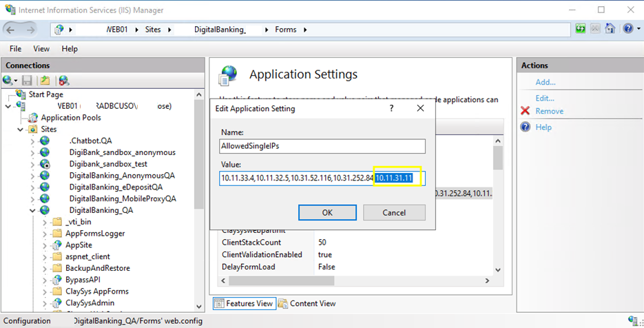The image size is (644, 328).
Task: Click Cancel in the edit dialog
Action: click(394, 213)
